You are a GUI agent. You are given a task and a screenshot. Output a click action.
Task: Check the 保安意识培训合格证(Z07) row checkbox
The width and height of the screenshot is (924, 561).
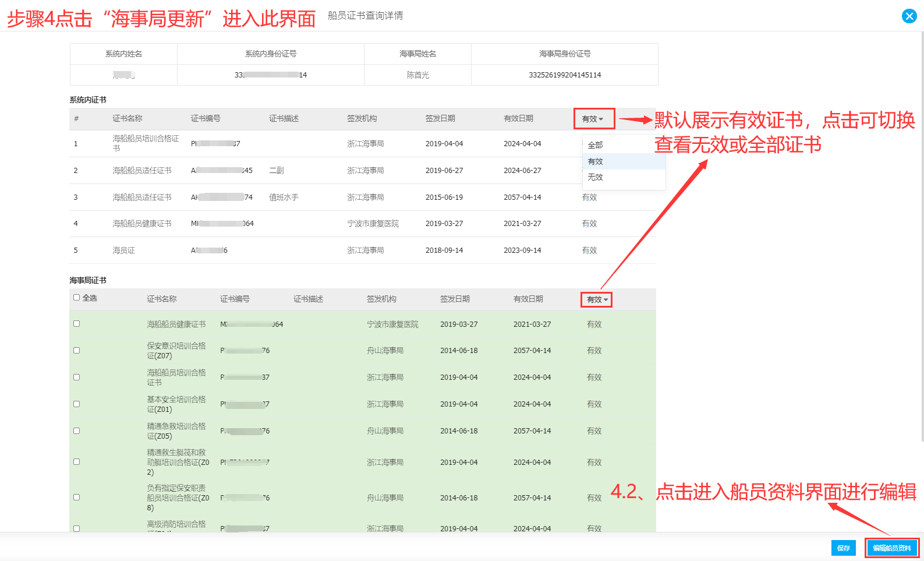click(x=76, y=351)
